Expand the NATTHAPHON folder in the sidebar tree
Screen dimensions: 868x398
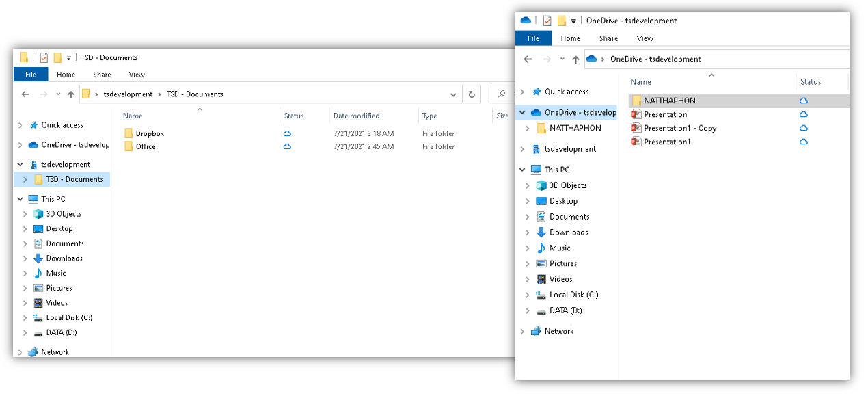[527, 128]
